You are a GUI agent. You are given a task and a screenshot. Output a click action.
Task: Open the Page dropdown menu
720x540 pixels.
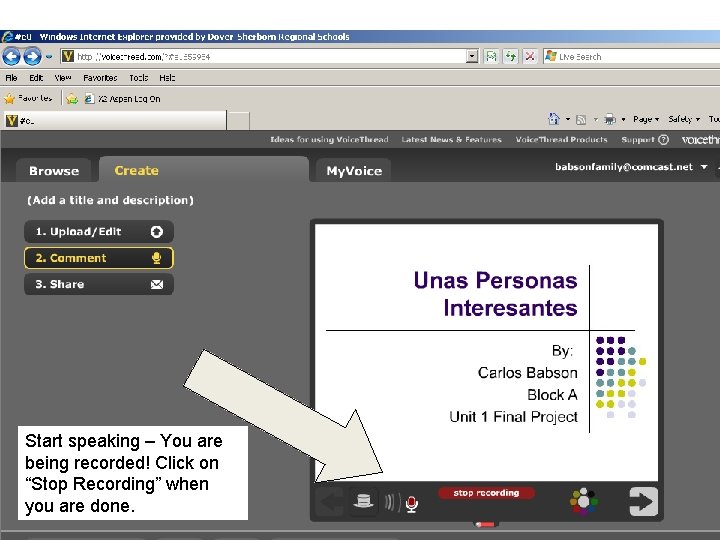coord(646,119)
